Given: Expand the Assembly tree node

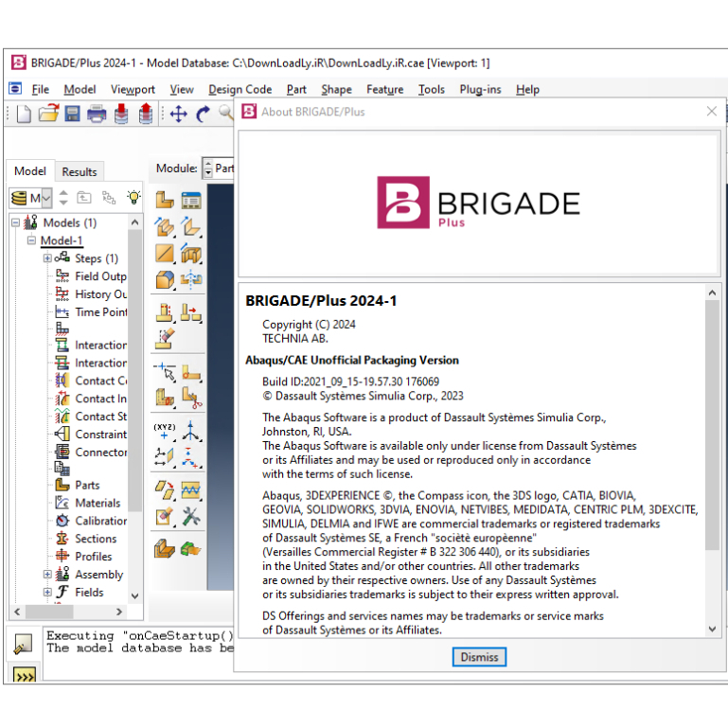Looking at the screenshot, I should [x=47, y=575].
